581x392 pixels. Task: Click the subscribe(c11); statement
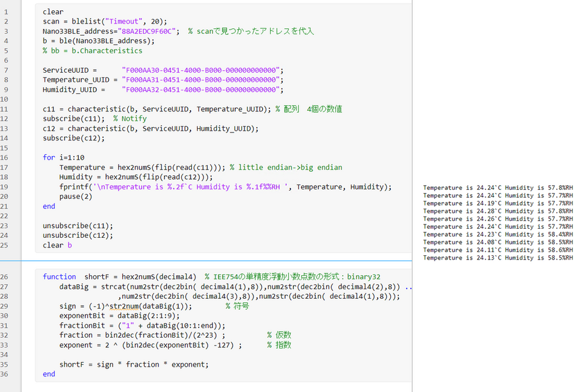[x=74, y=119]
